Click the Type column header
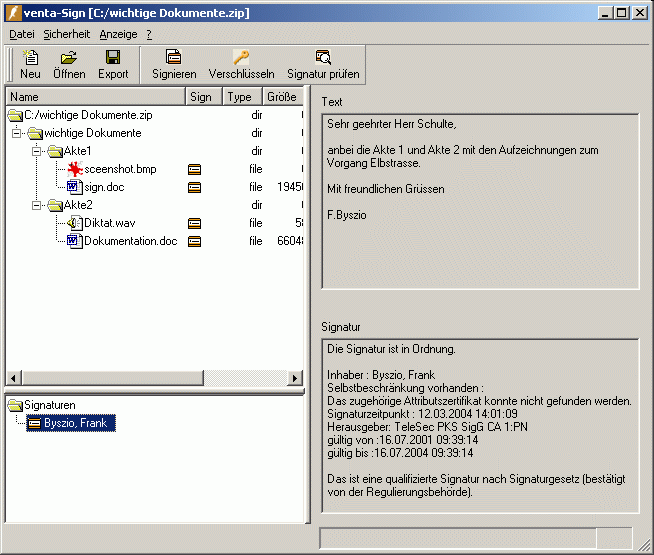Image resolution: width=654 pixels, height=555 pixels. pos(242,97)
